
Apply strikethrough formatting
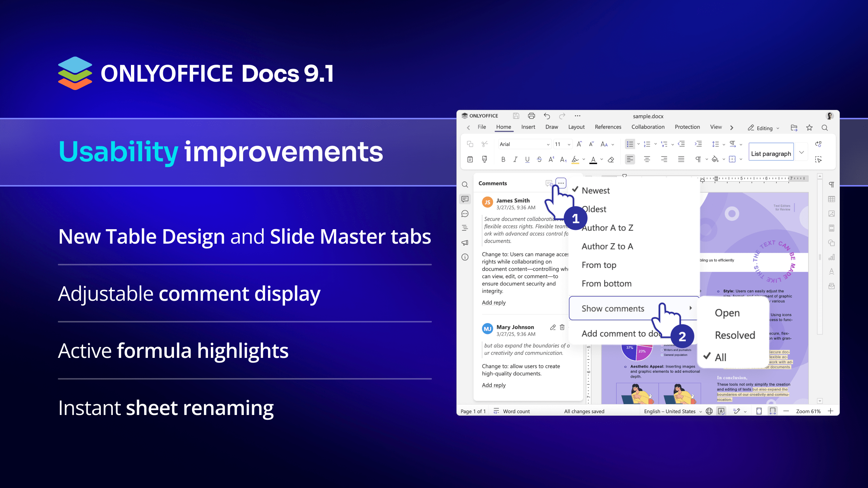(x=539, y=159)
